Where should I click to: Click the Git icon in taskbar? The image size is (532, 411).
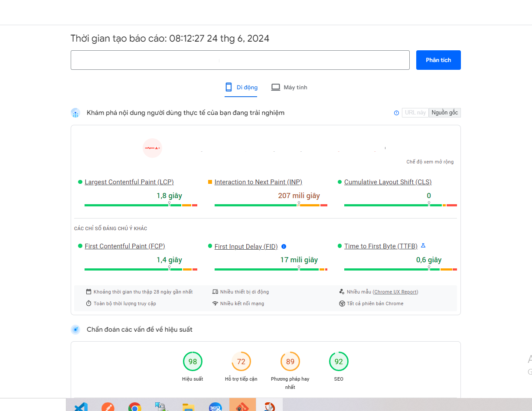coord(242,406)
